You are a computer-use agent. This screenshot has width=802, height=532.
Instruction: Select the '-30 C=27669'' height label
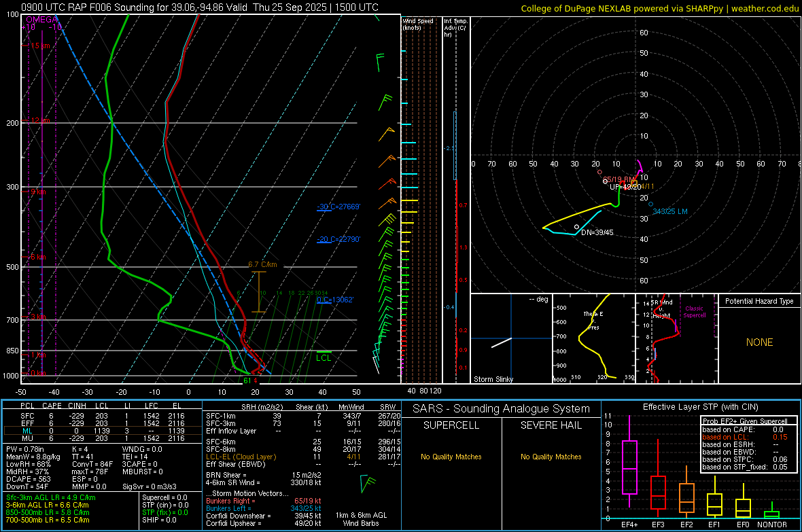338,207
